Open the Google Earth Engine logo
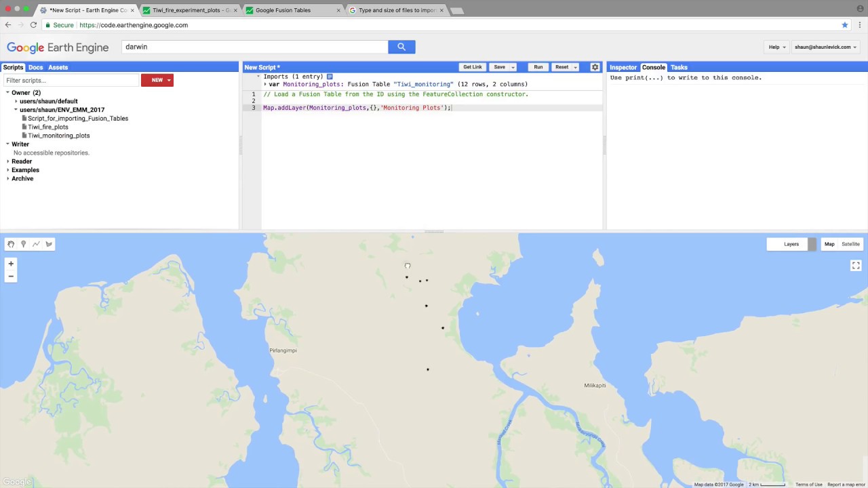This screenshot has width=868, height=488. 58,47
